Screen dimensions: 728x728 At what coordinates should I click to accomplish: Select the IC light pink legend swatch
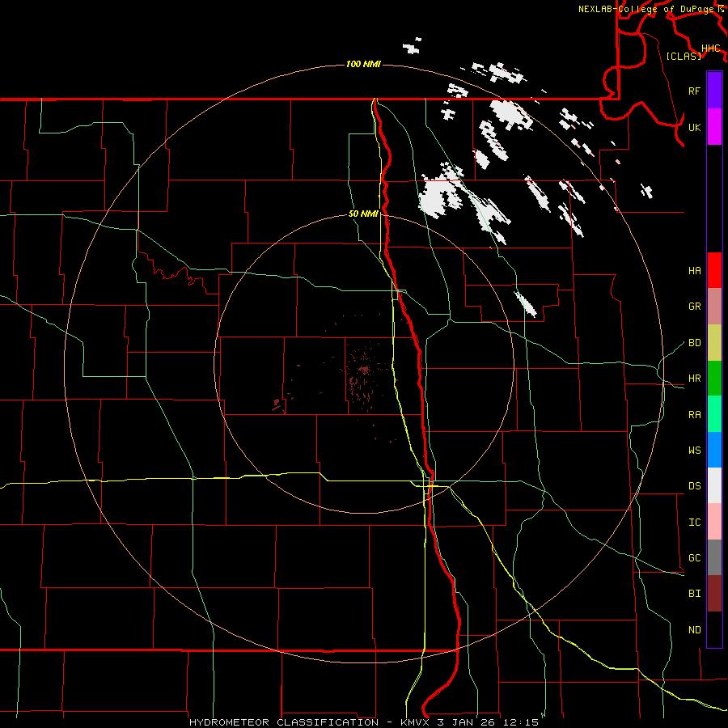click(x=714, y=522)
